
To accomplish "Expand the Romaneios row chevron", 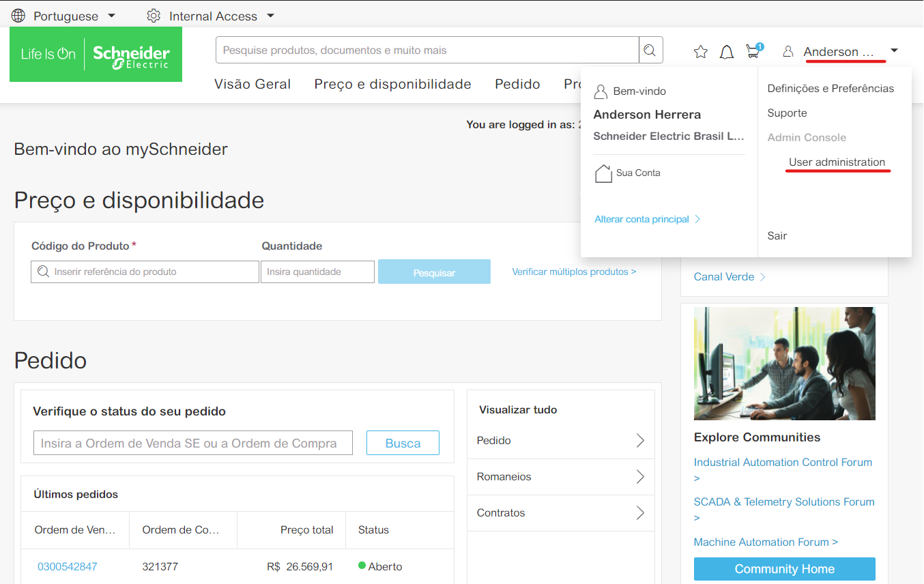I will 640,476.
